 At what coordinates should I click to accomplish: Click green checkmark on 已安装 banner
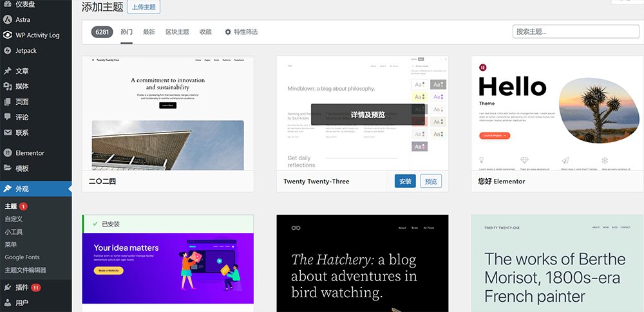click(95, 224)
